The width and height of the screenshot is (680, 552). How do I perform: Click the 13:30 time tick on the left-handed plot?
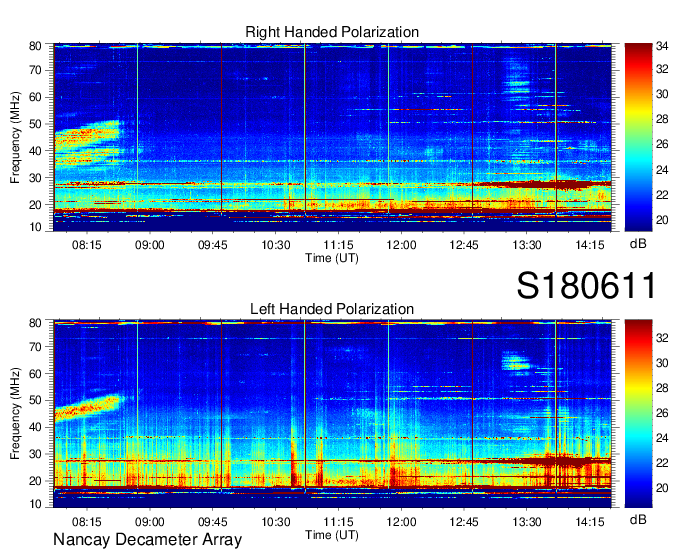pyautogui.click(x=527, y=522)
